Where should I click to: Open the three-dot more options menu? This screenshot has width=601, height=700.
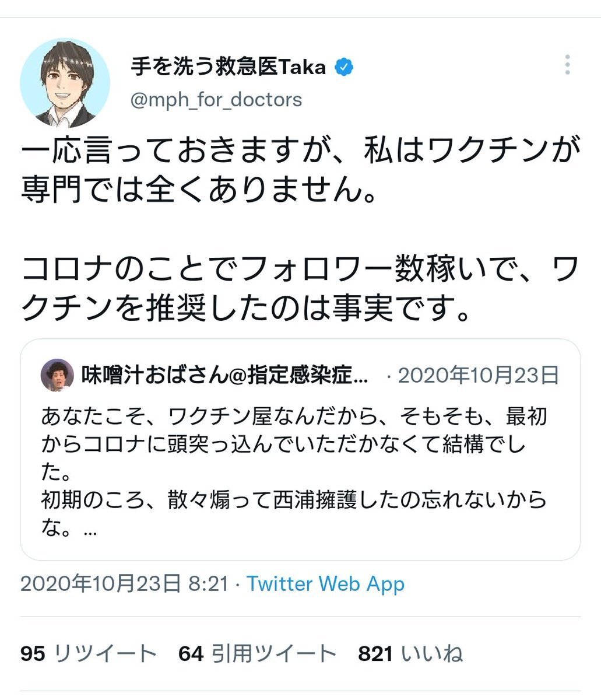567,65
